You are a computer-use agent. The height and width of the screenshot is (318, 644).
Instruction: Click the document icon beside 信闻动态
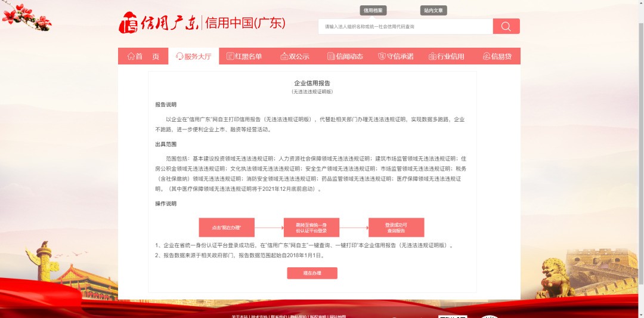click(x=331, y=57)
